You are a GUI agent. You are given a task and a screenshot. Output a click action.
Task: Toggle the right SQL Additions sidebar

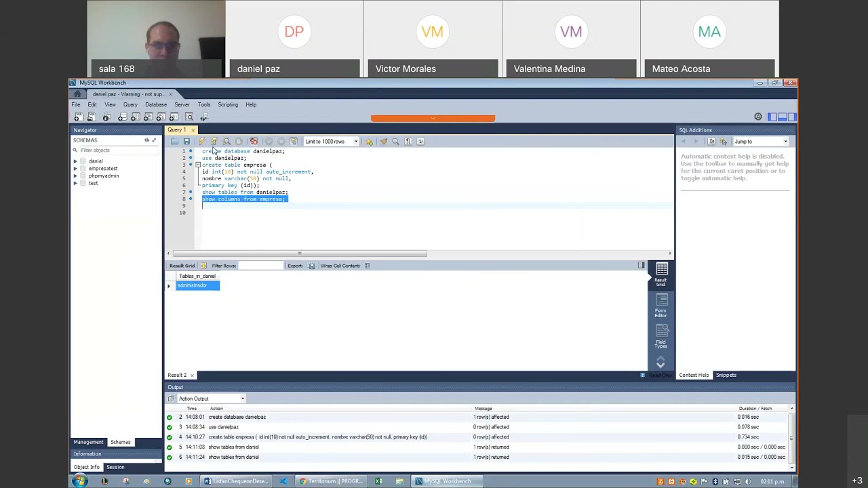point(791,117)
